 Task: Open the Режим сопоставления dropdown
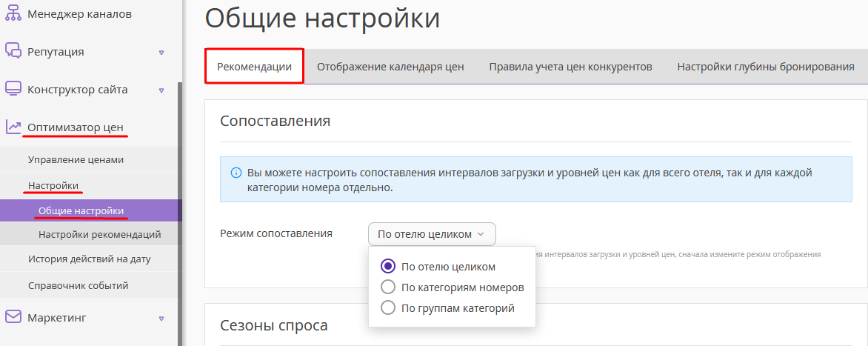click(x=432, y=234)
